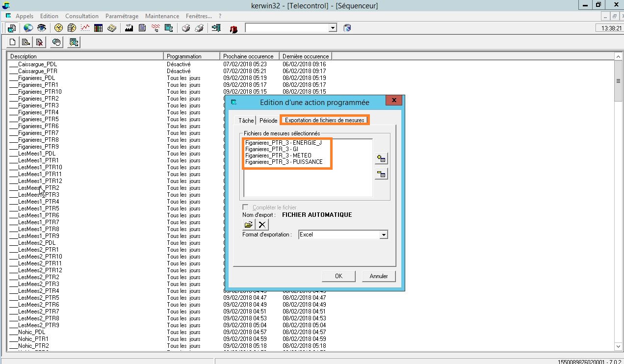Switch to the Période tab
Viewport: 624px width, 364px height.
[x=268, y=121]
